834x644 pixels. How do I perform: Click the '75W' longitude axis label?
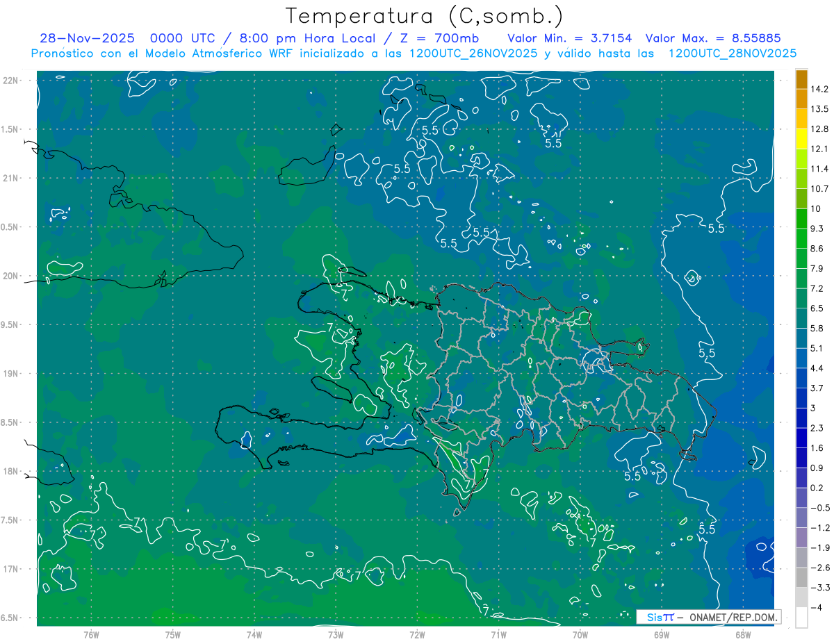pos(173,635)
